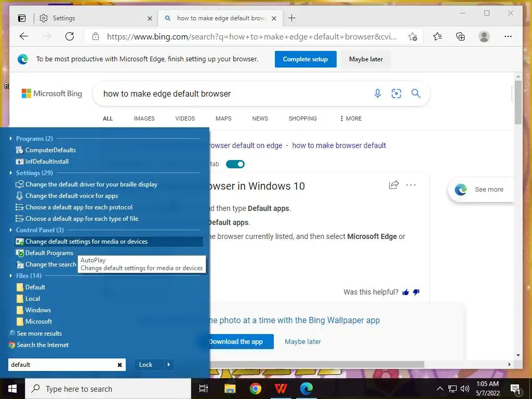
Task: Click the Lock button in start menu
Action: coord(146,365)
